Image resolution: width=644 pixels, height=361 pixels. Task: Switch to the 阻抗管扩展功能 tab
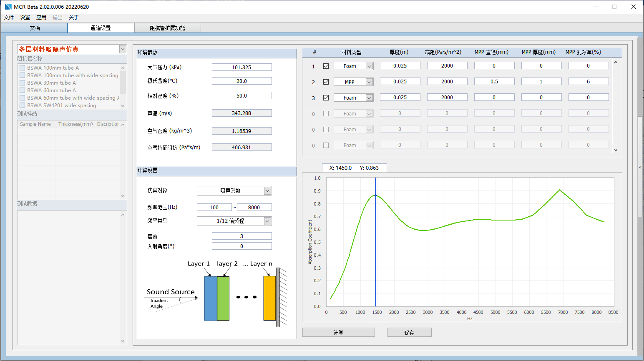167,28
